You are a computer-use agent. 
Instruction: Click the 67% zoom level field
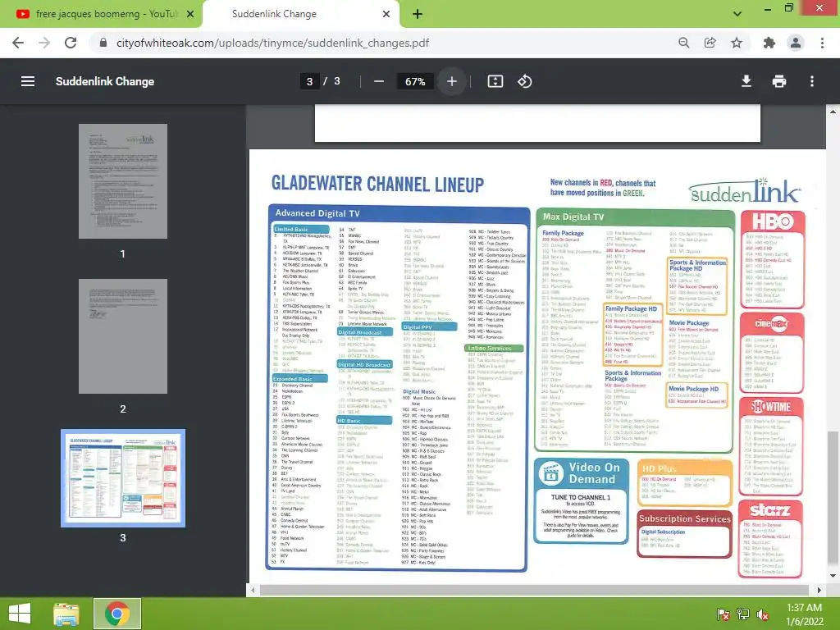tap(415, 81)
